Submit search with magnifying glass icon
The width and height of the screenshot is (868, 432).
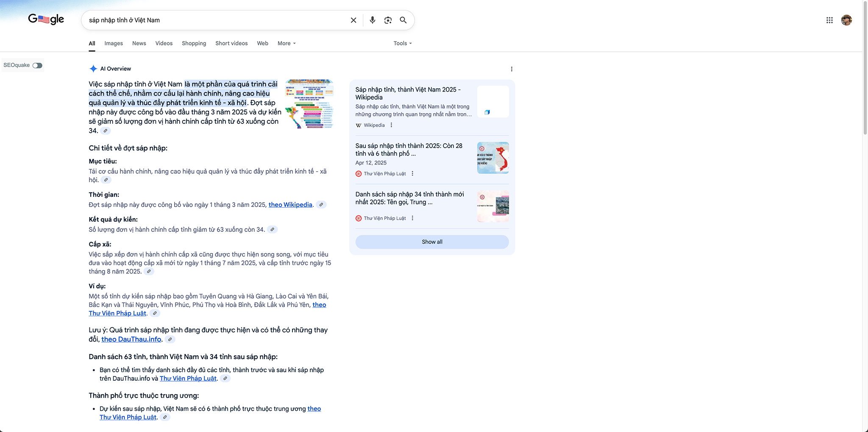click(403, 20)
